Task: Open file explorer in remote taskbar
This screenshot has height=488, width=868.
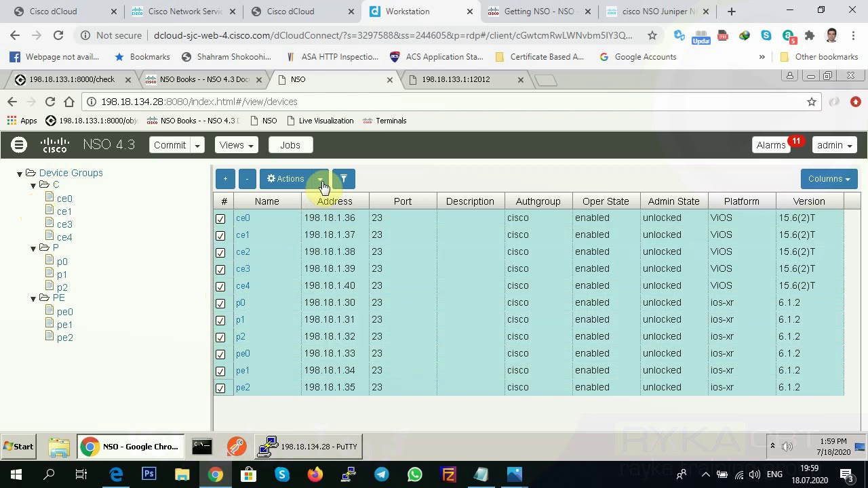Action: pyautogui.click(x=59, y=447)
